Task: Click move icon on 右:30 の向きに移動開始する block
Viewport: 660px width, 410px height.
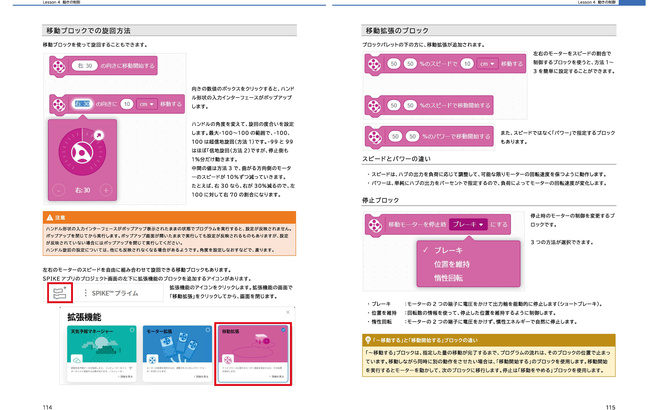Action: click(59, 65)
